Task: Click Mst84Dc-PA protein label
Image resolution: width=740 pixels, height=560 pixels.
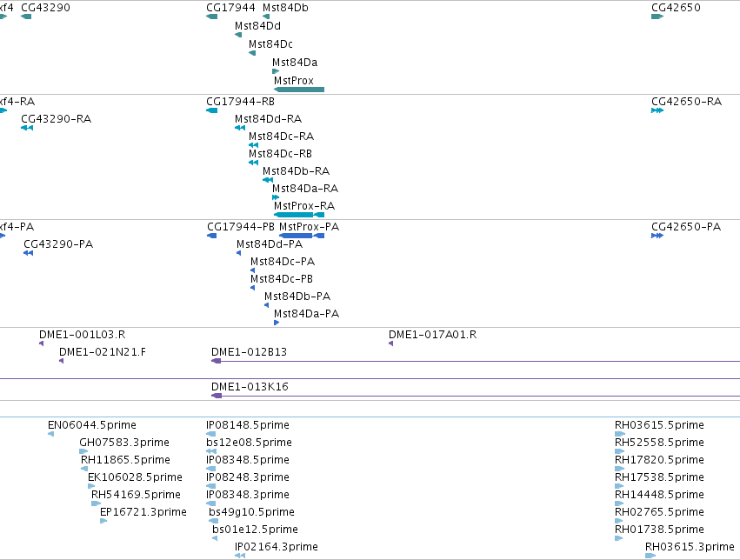Action: pos(283,262)
